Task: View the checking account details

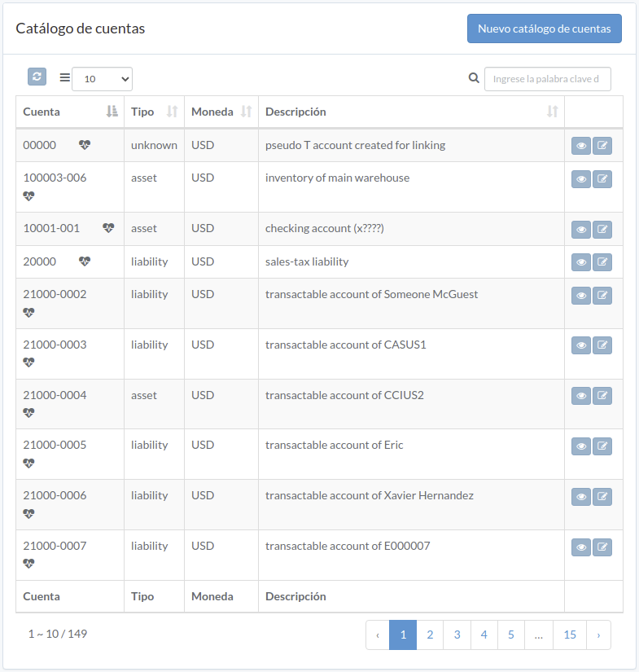Action: coord(581,229)
